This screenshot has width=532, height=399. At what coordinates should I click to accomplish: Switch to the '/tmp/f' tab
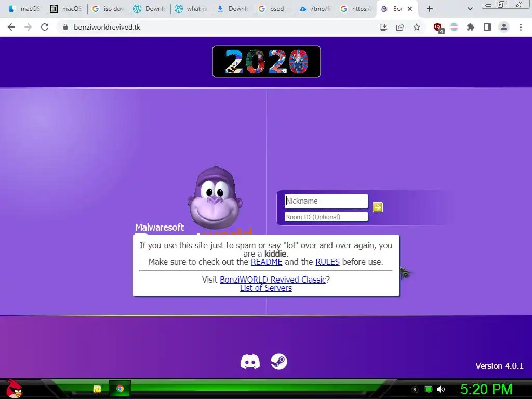(315, 9)
